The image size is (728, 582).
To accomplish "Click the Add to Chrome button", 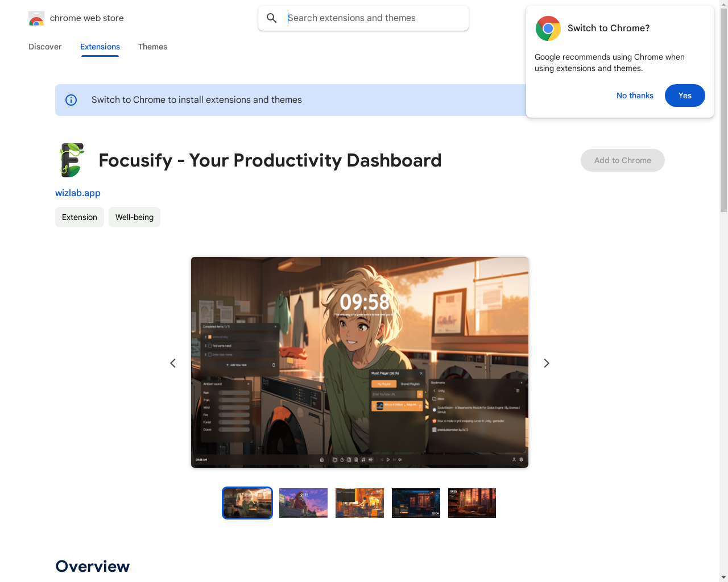I will [623, 160].
